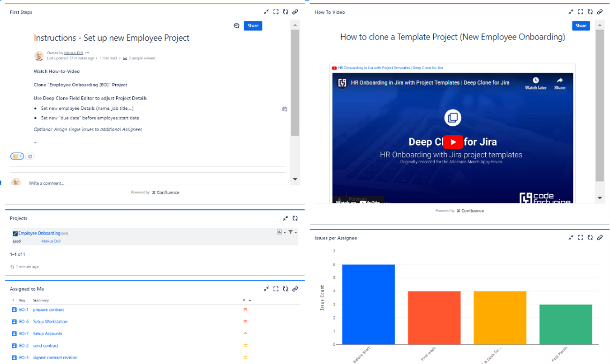The image size is (610, 364).
Task: Refresh the Projects gadget
Action: click(x=295, y=218)
